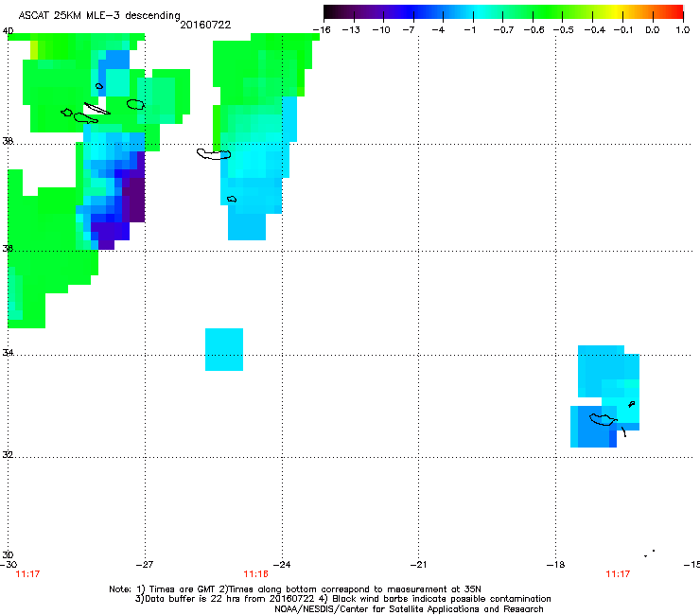Screen dimensions: 700x615
Task: Click the "-13" color scale label
Action: tap(351, 30)
